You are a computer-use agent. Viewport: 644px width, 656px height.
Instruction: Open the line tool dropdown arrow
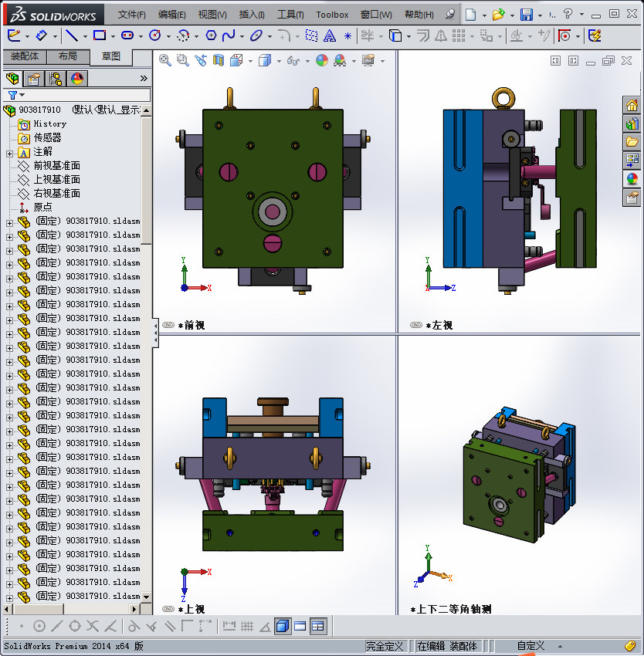(85, 37)
